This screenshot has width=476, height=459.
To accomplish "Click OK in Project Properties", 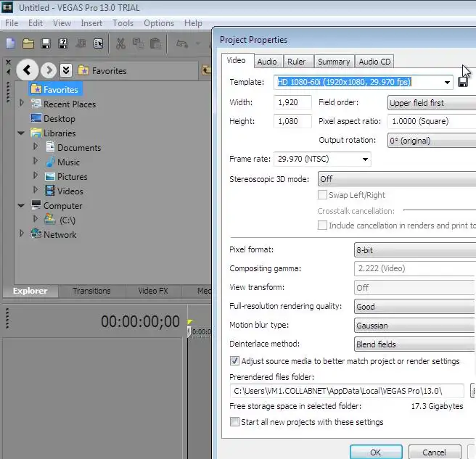I will [376, 452].
